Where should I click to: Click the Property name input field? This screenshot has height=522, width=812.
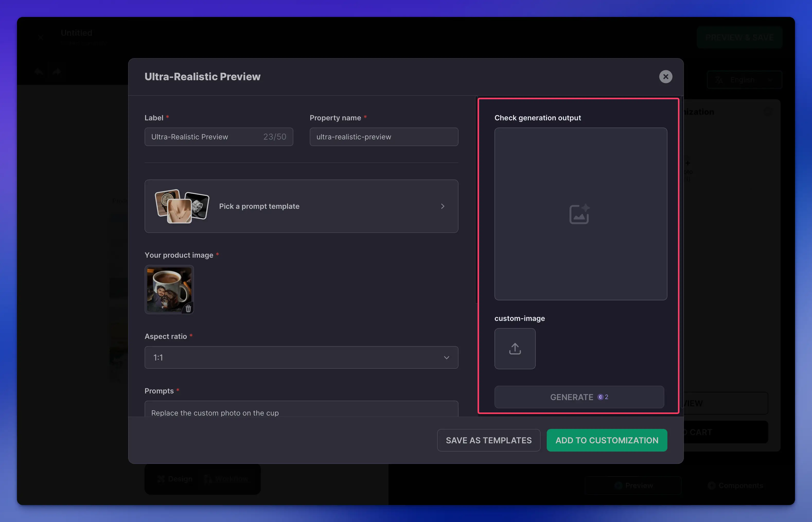[x=384, y=137]
